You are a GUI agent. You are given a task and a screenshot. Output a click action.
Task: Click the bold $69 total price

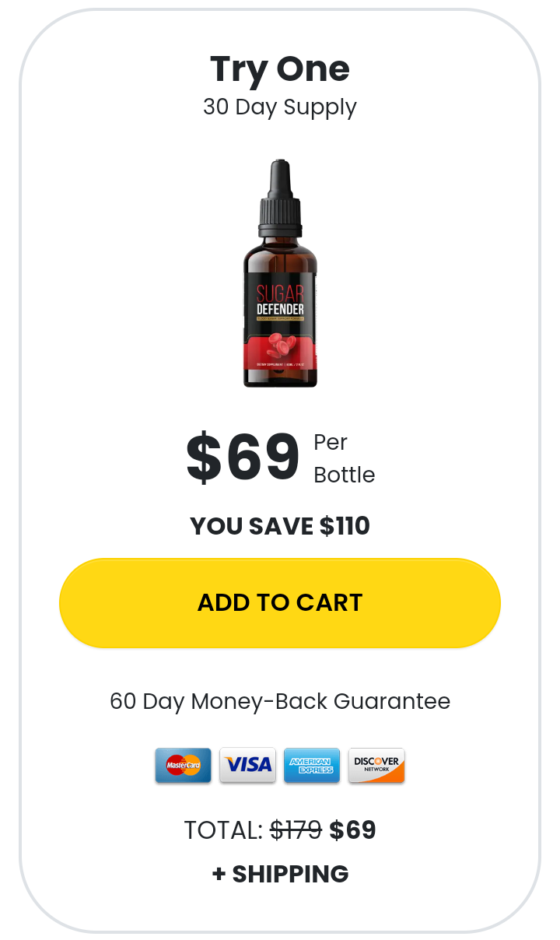pyautogui.click(x=353, y=831)
